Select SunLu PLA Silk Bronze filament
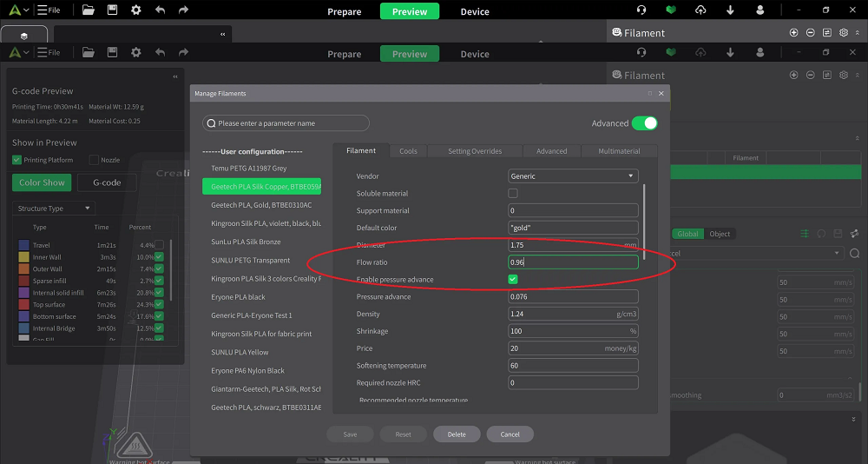This screenshot has height=464, width=868. [246, 242]
